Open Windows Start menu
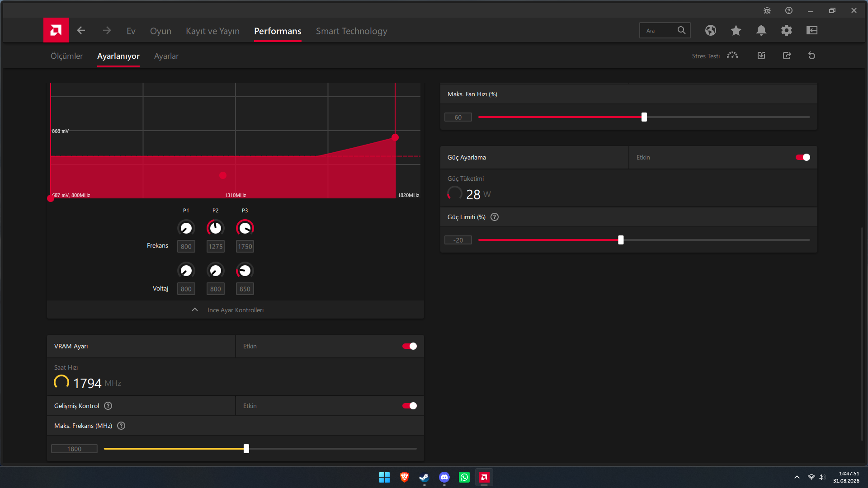 pos(384,477)
